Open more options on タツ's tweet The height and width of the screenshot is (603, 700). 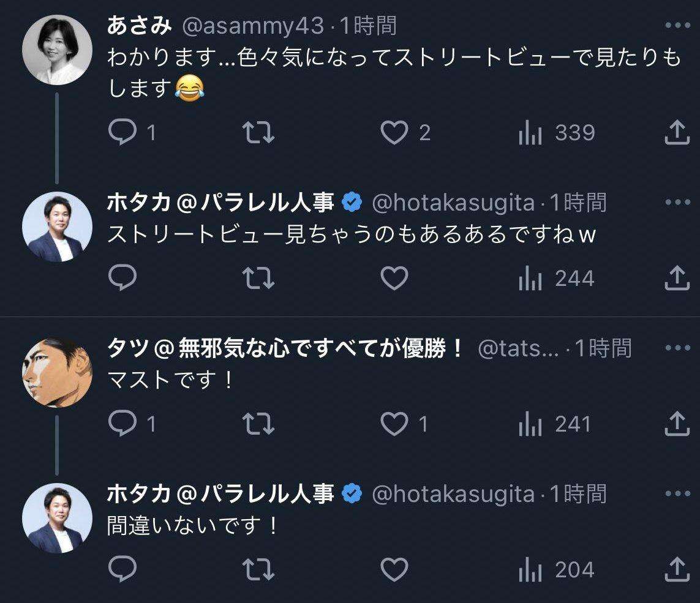click(x=677, y=348)
